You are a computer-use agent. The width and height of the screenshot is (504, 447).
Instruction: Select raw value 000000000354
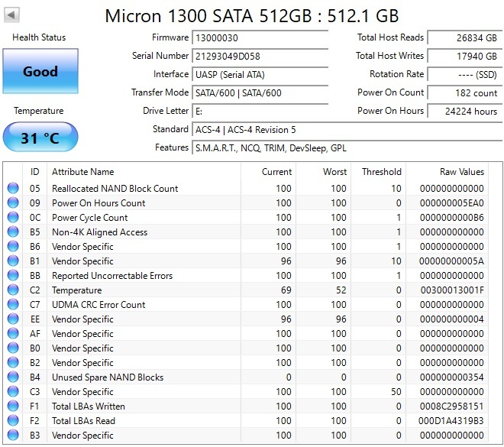[451, 377]
